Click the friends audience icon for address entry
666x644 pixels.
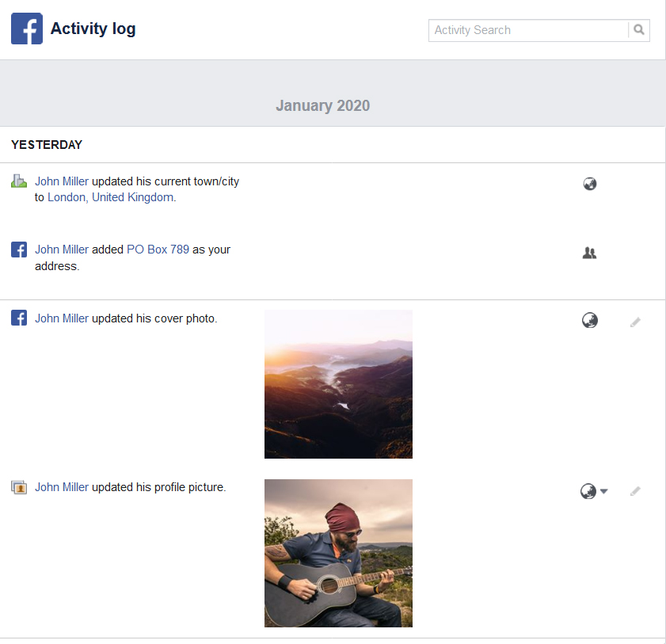[589, 253]
